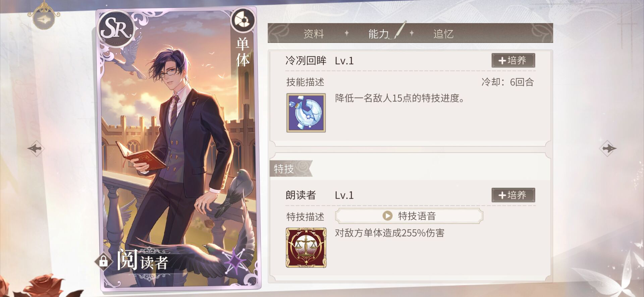Open the 追忆 tab
Viewport: 644px width, 297px height.
(x=443, y=34)
